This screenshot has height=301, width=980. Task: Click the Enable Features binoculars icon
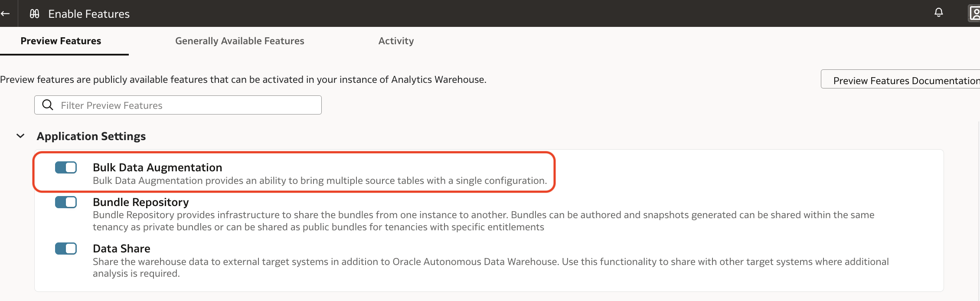coord(35,14)
